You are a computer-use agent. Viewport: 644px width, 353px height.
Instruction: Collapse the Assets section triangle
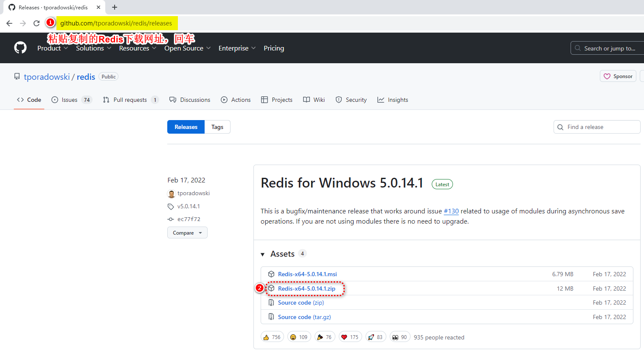pyautogui.click(x=262, y=254)
